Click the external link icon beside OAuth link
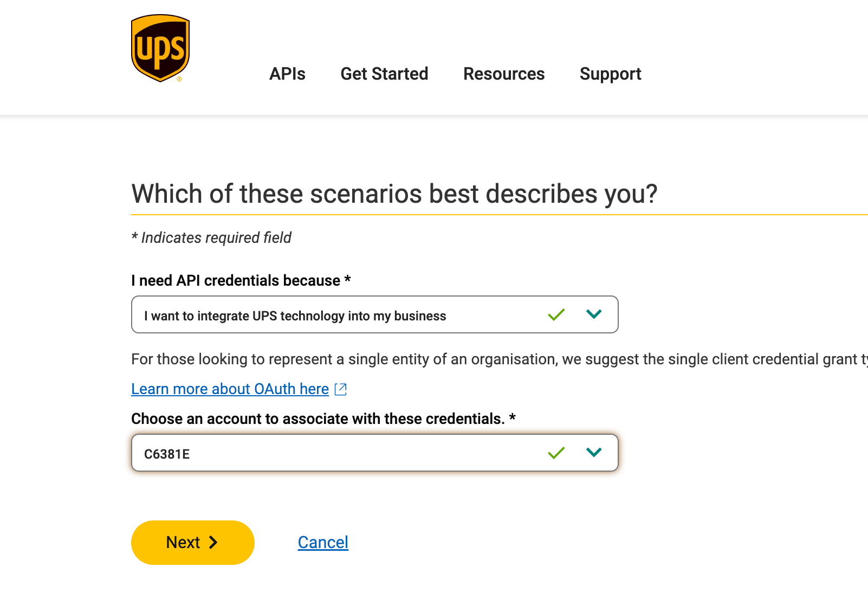The width and height of the screenshot is (868, 592). coord(341,389)
